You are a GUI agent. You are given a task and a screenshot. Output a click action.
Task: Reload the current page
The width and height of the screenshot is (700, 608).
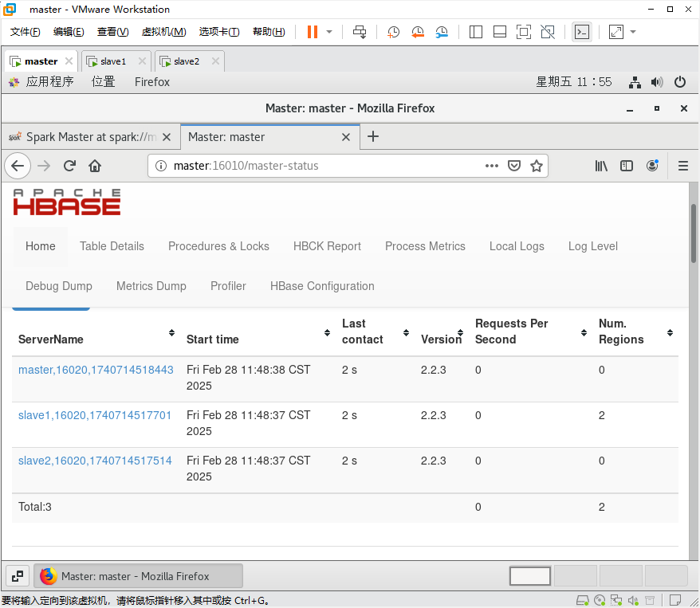[x=69, y=166]
